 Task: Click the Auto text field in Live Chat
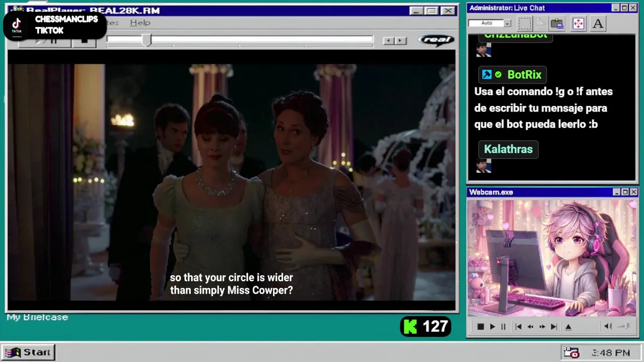pyautogui.click(x=486, y=23)
